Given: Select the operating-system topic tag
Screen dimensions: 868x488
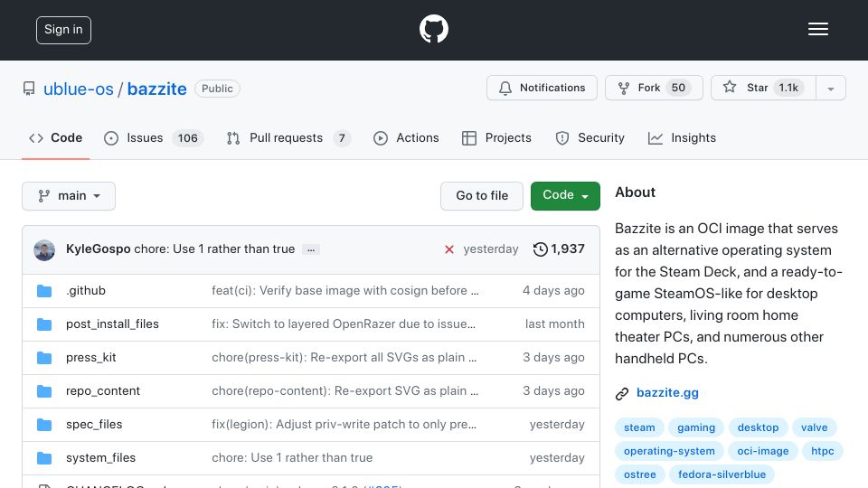Looking at the screenshot, I should (669, 451).
